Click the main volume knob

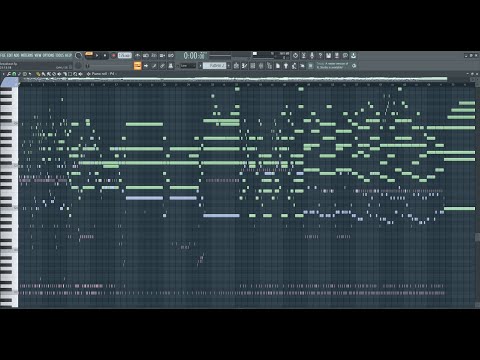coord(78,66)
